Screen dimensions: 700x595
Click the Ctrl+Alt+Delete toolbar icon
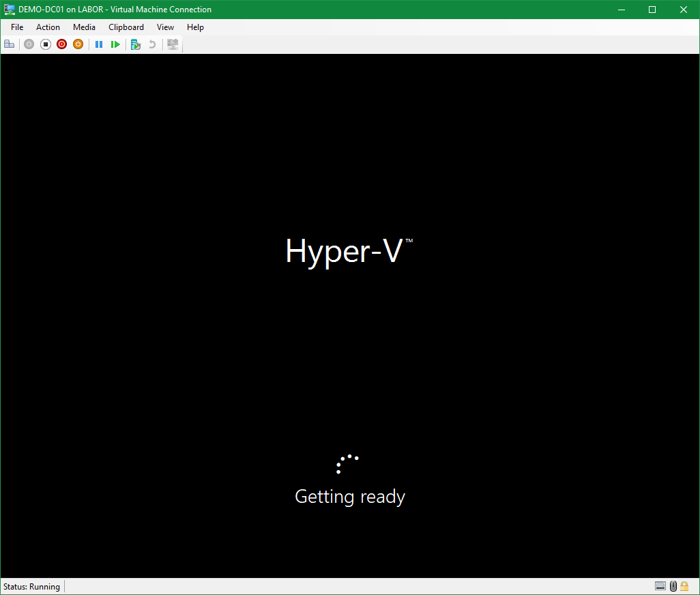9,44
